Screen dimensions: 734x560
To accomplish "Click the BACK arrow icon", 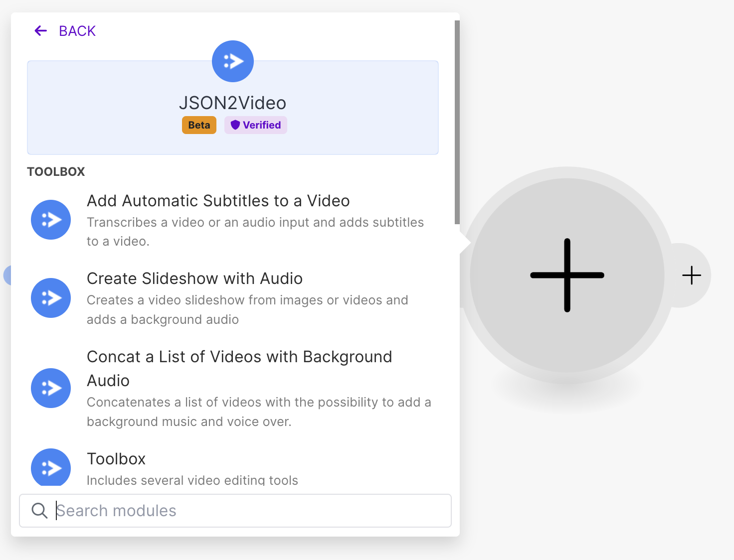I will point(40,31).
